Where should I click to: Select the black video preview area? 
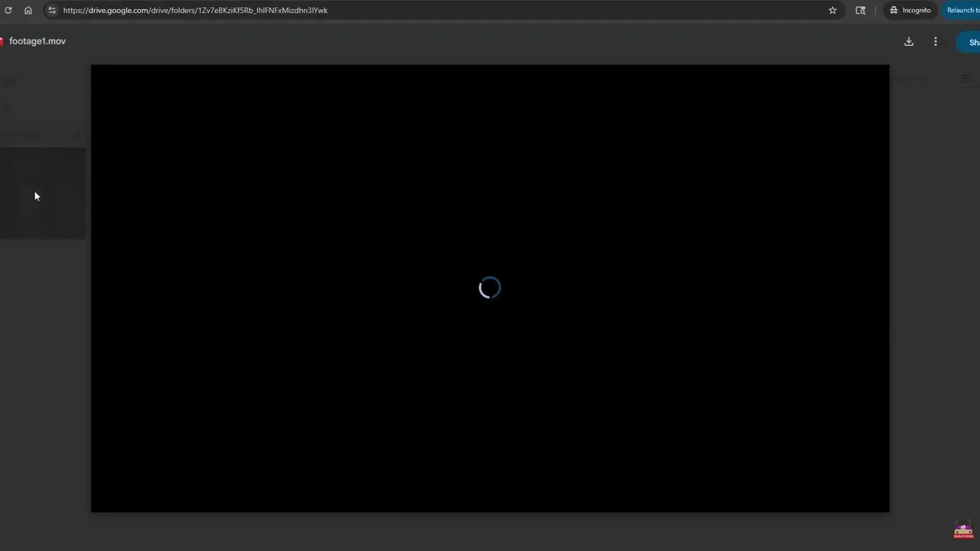click(x=490, y=289)
